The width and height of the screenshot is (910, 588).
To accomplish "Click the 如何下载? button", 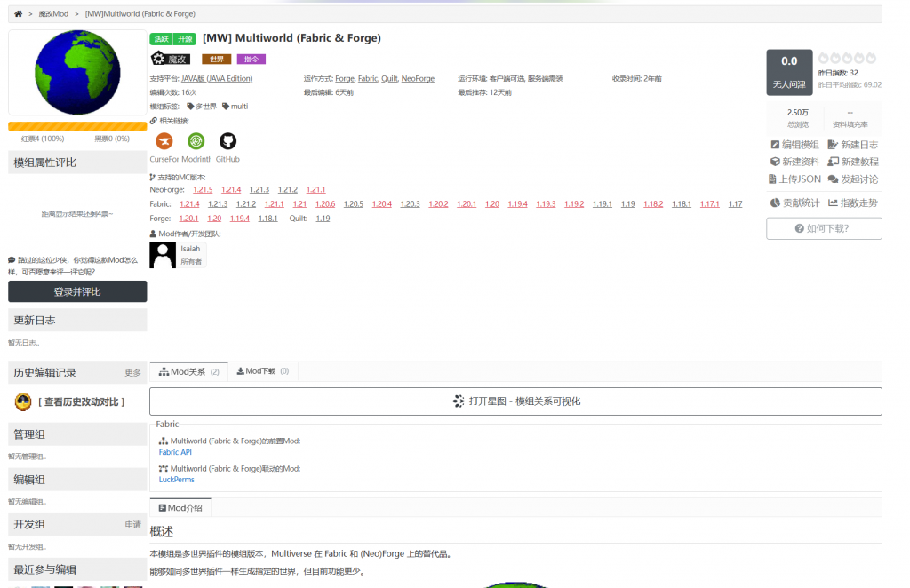I will click(824, 228).
